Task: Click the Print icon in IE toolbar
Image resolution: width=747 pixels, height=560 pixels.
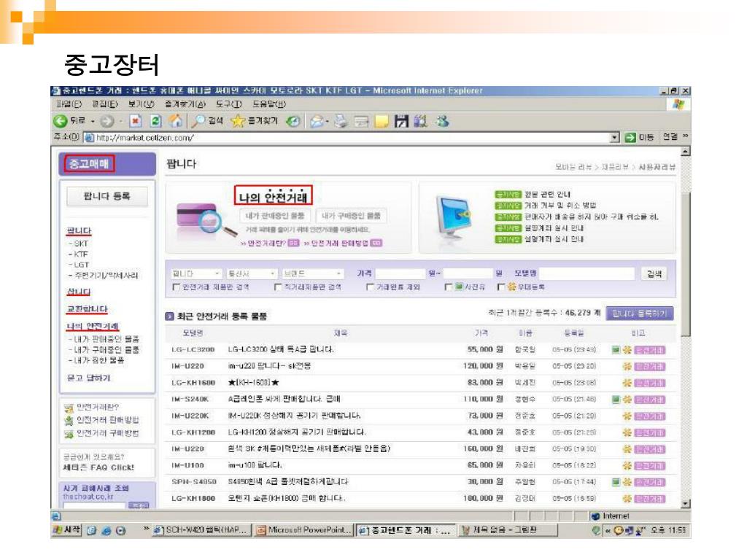Action: [341, 122]
